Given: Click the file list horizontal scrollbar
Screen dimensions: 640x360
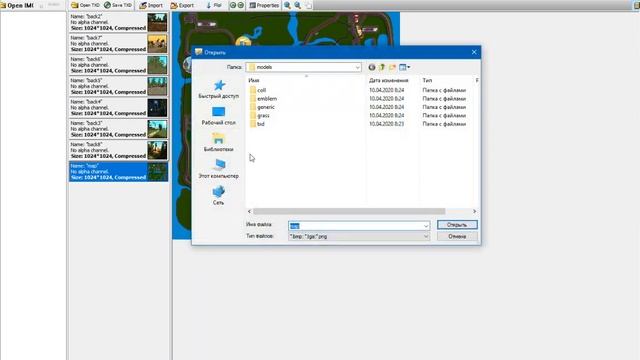Looking at the screenshot, I should [349, 211].
